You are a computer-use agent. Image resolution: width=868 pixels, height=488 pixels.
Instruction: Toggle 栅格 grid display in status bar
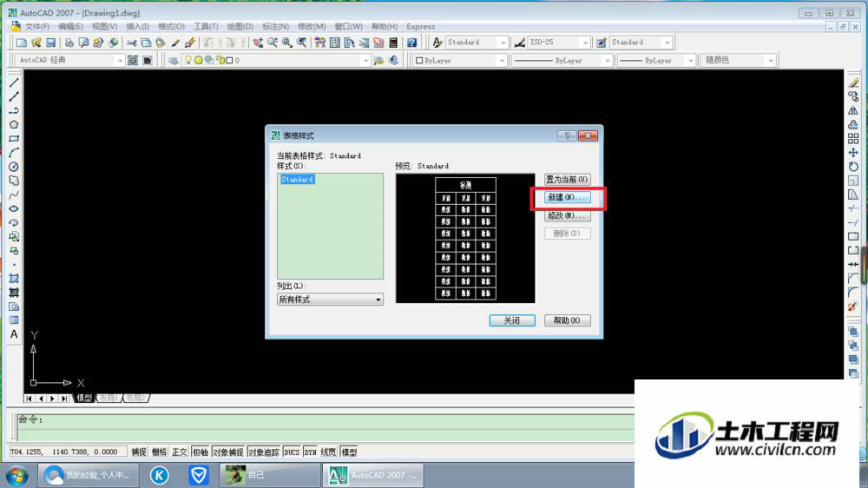pyautogui.click(x=160, y=452)
